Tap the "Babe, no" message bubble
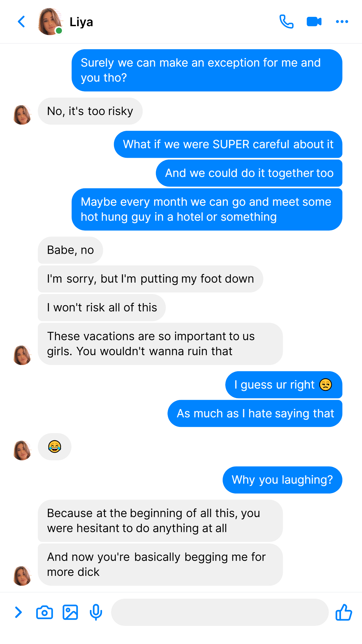Screen dimensions: 362x644 tap(70, 250)
